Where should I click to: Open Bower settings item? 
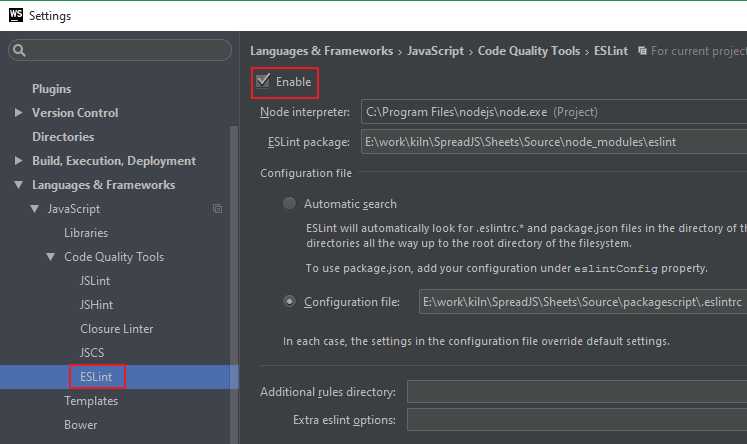click(x=81, y=424)
